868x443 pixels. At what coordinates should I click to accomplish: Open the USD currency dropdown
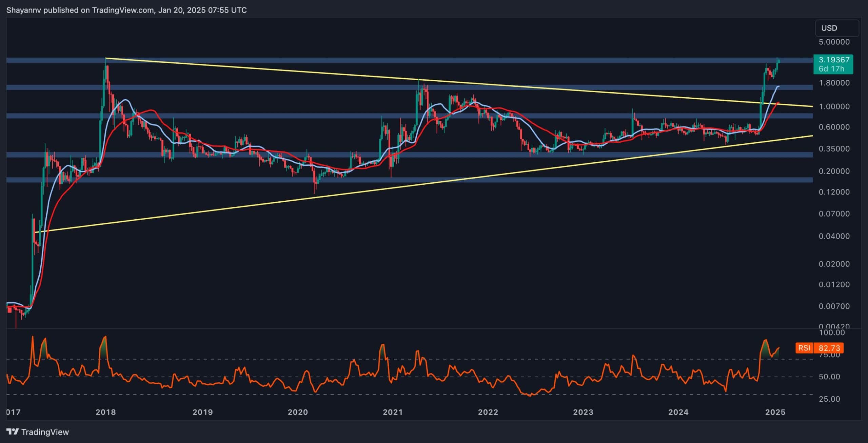[x=836, y=28]
